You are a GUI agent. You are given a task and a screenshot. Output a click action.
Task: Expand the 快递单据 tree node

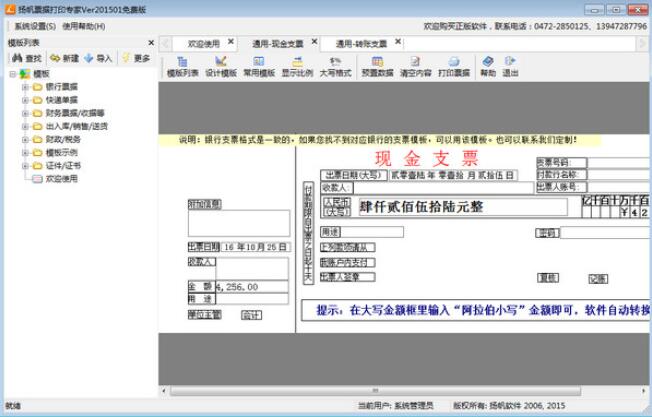pos(25,100)
